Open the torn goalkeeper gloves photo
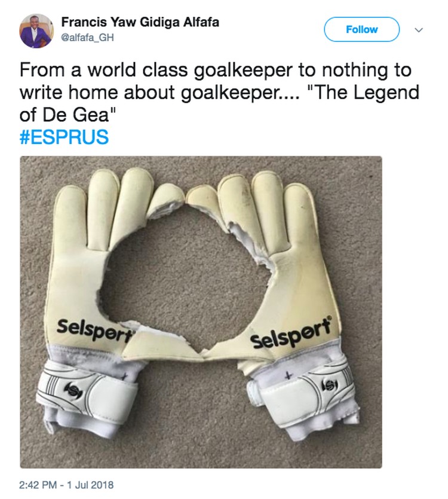The width and height of the screenshot is (448, 499). point(201,312)
